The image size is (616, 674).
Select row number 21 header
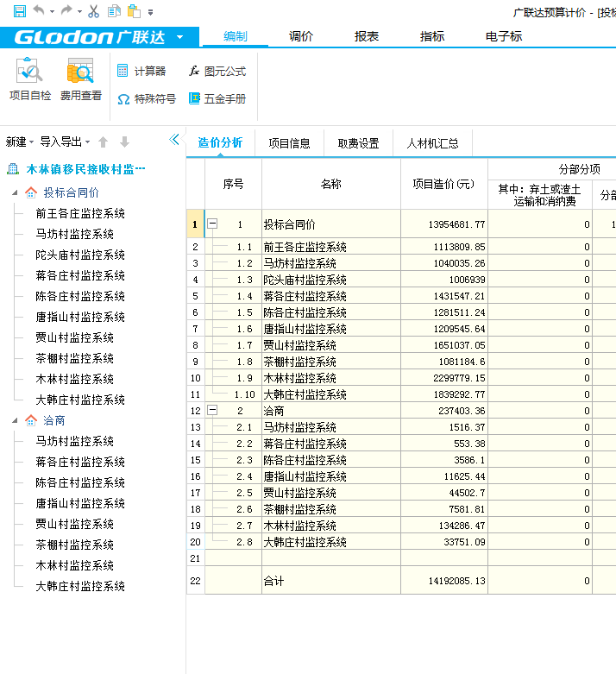click(x=196, y=558)
